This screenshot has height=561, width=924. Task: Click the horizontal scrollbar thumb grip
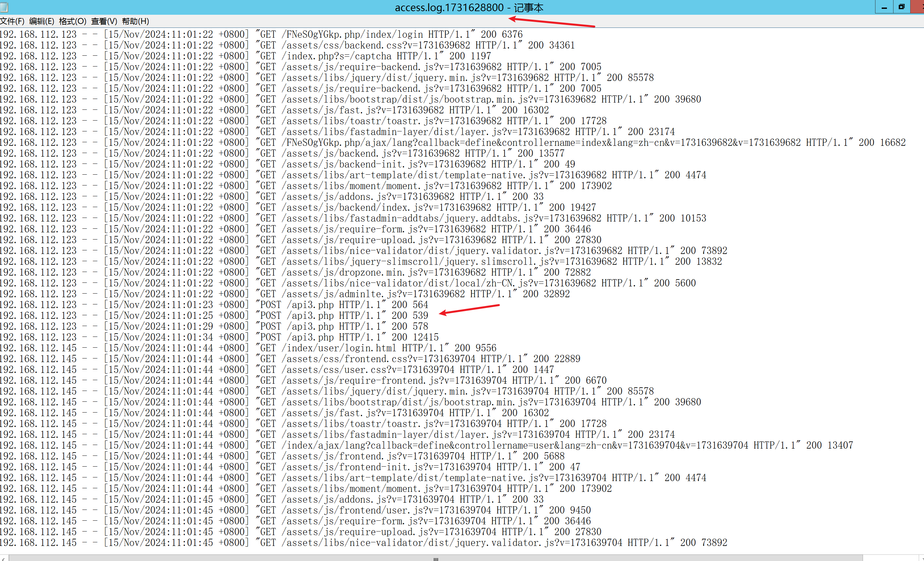point(436,558)
